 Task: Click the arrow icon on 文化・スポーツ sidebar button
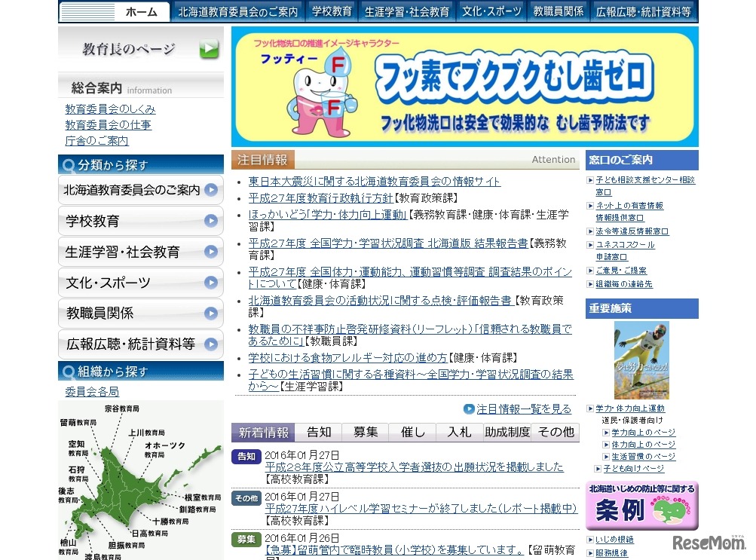[211, 282]
